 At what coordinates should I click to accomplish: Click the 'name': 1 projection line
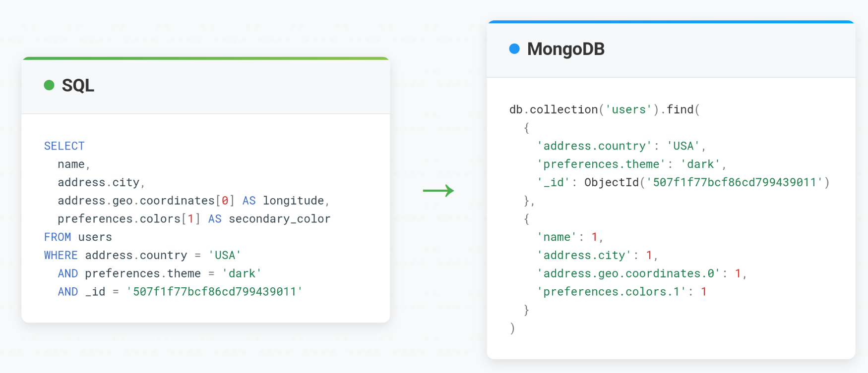[x=570, y=237]
